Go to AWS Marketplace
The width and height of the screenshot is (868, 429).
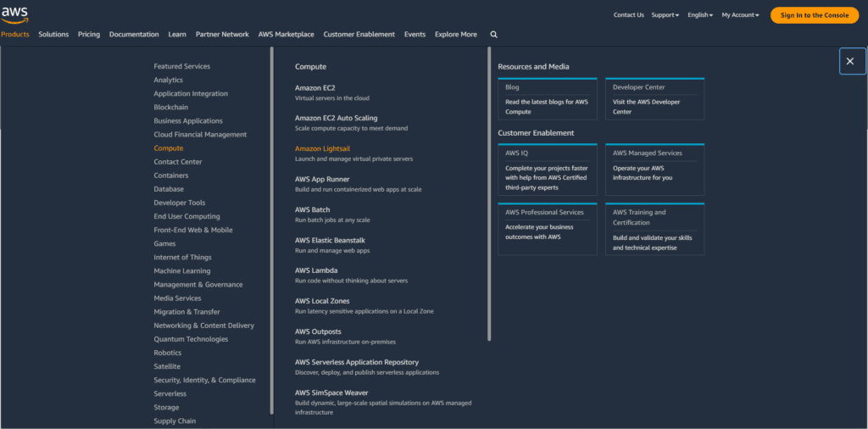pyautogui.click(x=286, y=34)
